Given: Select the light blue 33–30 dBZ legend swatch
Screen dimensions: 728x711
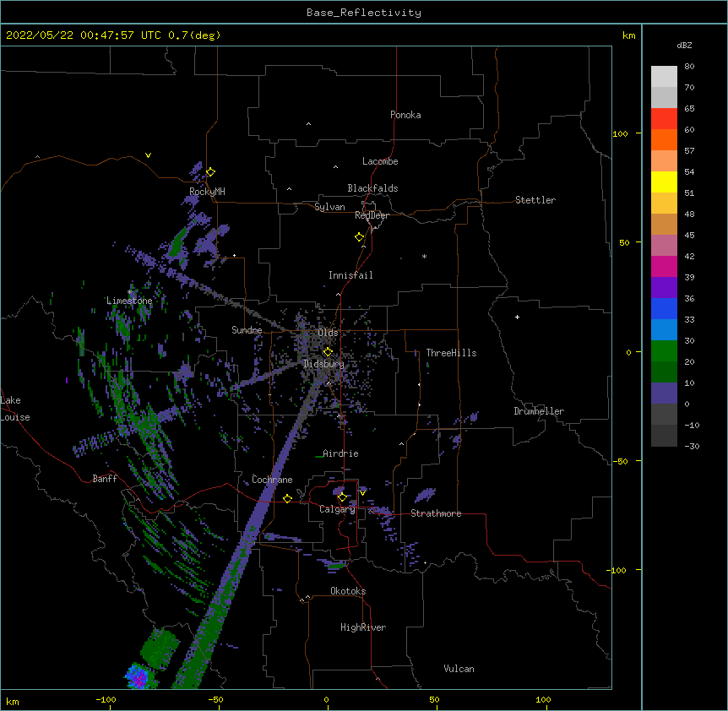Looking at the screenshot, I should [664, 330].
